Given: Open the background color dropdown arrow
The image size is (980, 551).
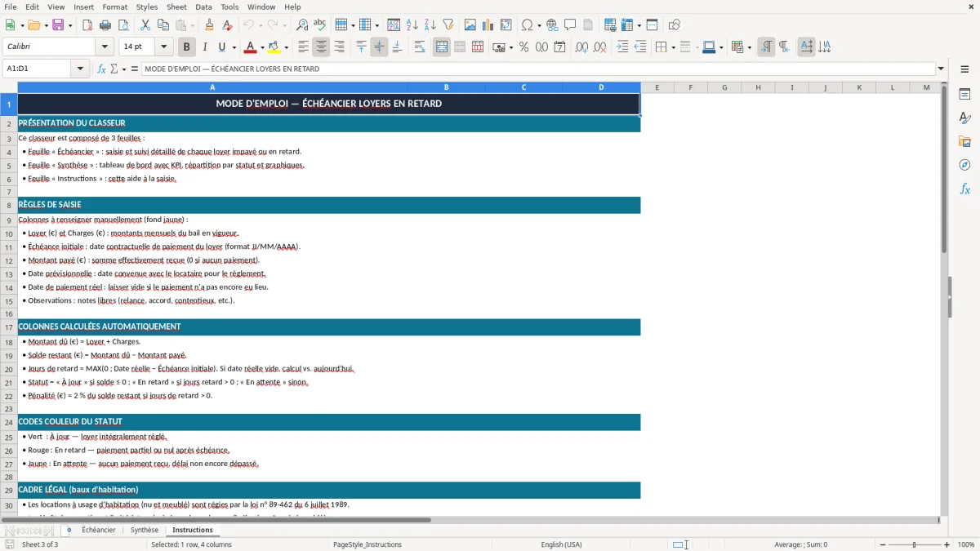Looking at the screenshot, I should [x=286, y=47].
